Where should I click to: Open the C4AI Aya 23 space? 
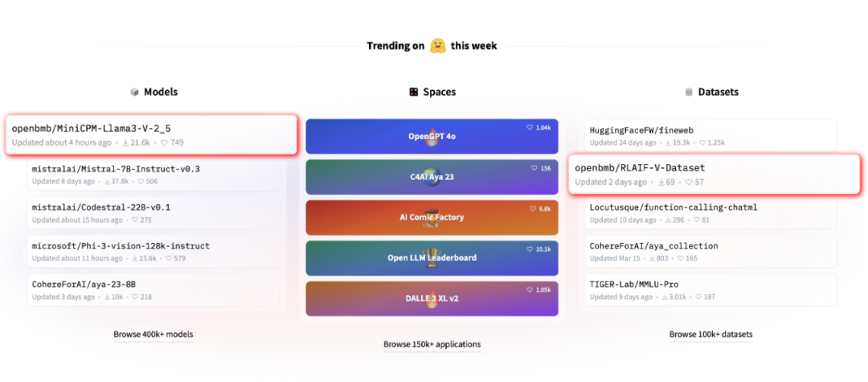pos(432,177)
